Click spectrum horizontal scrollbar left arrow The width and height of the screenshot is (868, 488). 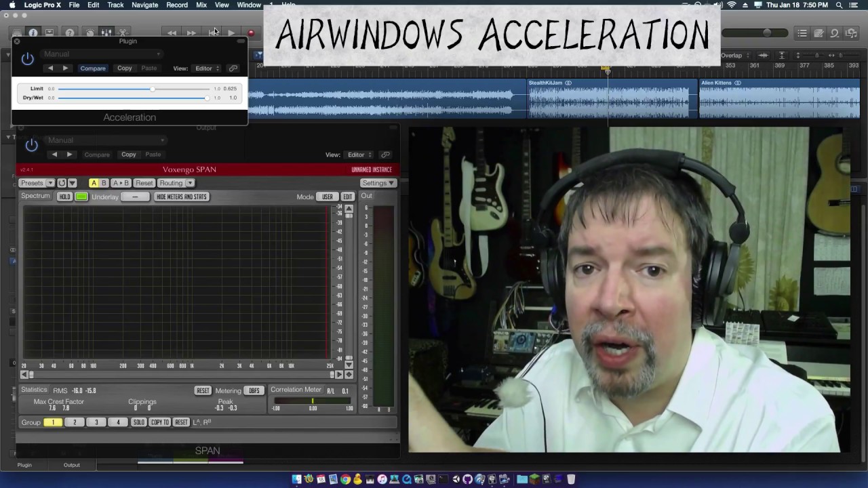24,374
